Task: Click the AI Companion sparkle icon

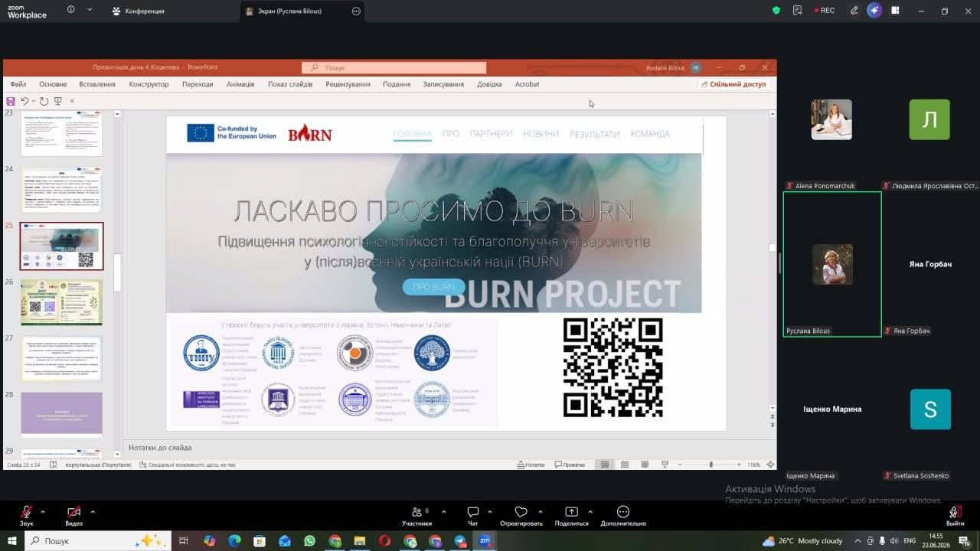Action: point(874,11)
